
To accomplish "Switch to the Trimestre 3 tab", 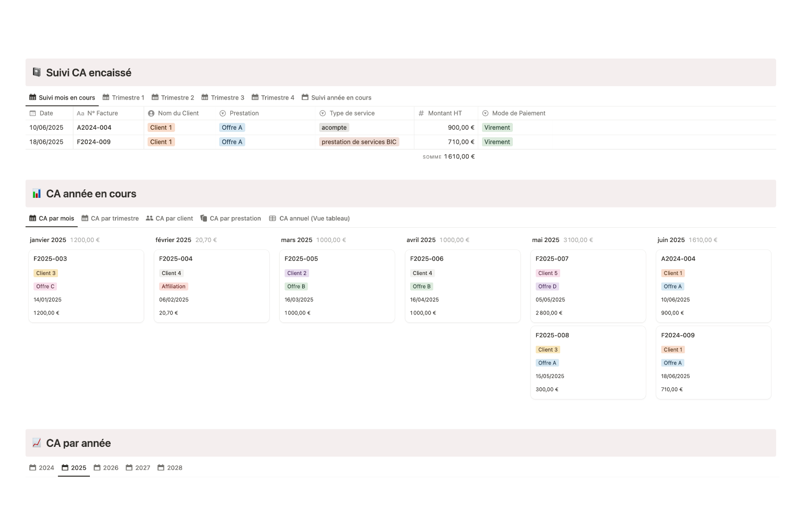I will (x=223, y=97).
